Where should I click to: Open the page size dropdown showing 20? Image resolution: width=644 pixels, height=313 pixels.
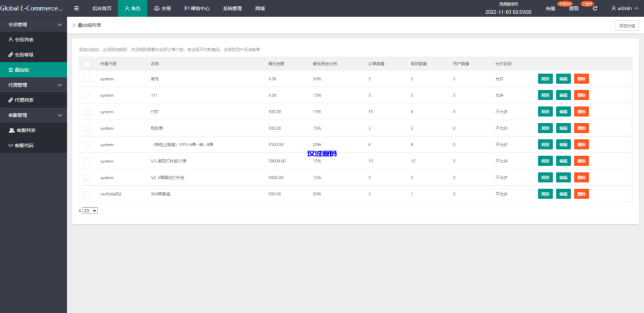click(91, 210)
